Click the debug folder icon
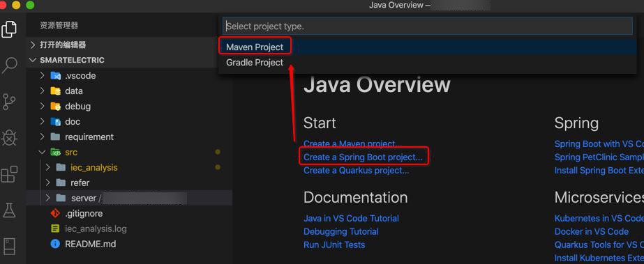 (x=55, y=106)
